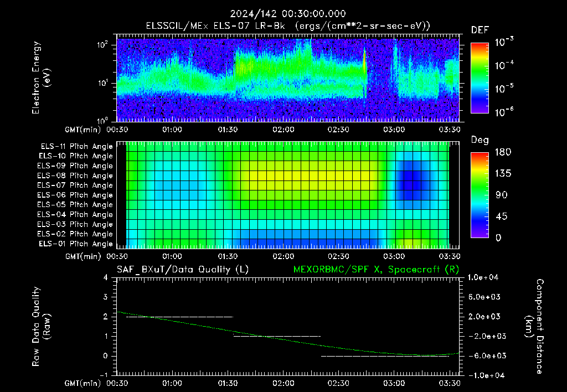Select the "ELS-09 Pitch Angle" row label
The width and height of the screenshot is (567, 392).
(75, 166)
